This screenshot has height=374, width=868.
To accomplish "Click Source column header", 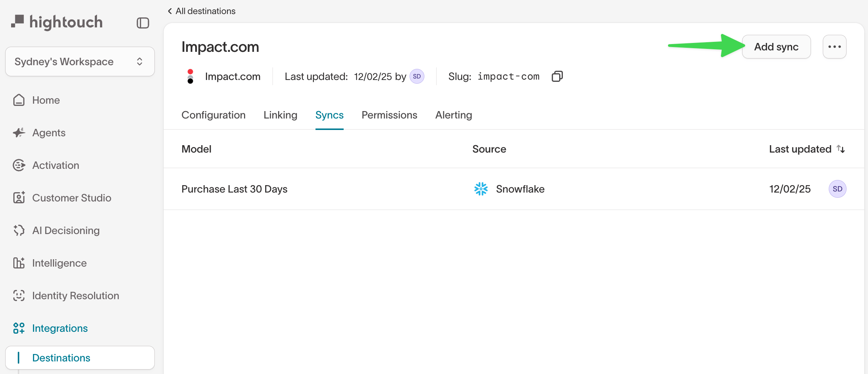I will pyautogui.click(x=489, y=149).
